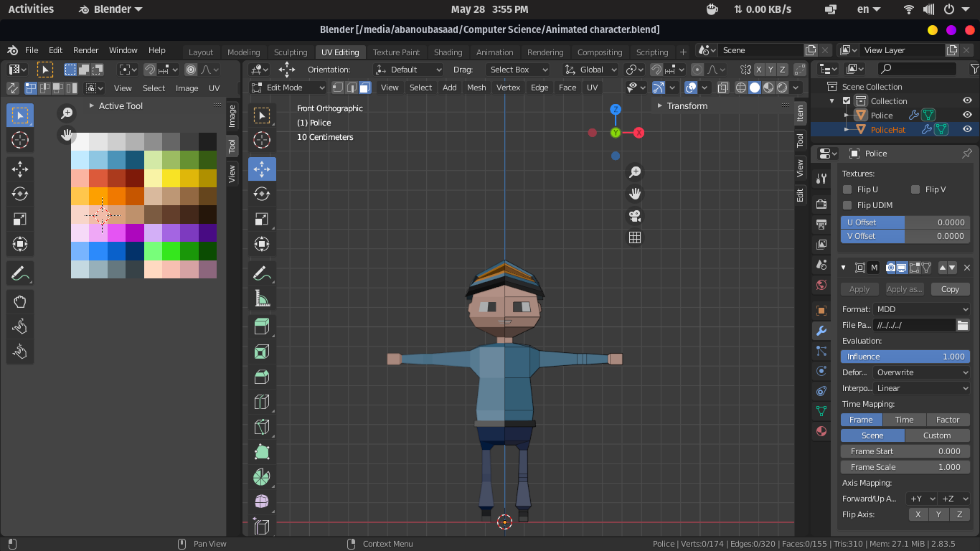Click the camera view icon in viewport

[635, 216]
